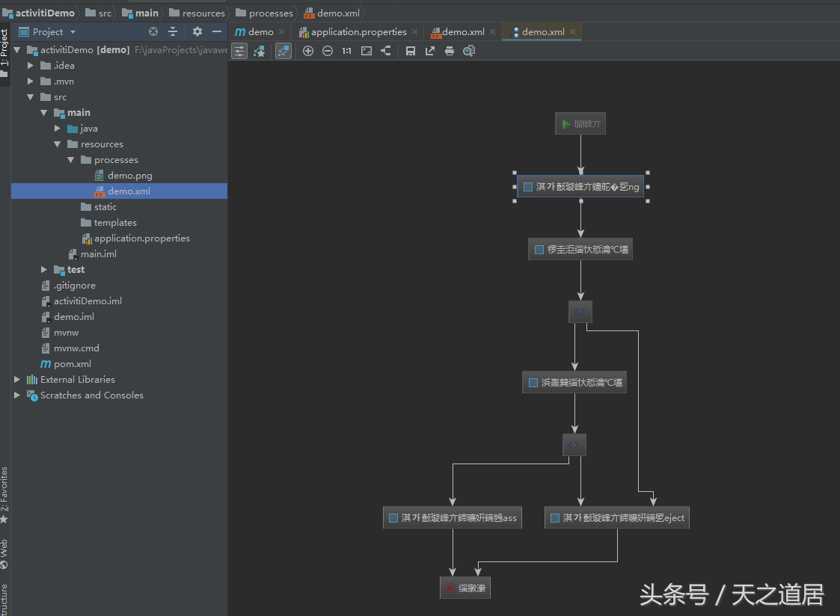Click the Zoom In icon in diagram toolbar
Image resolution: width=840 pixels, height=616 pixels.
[308, 51]
